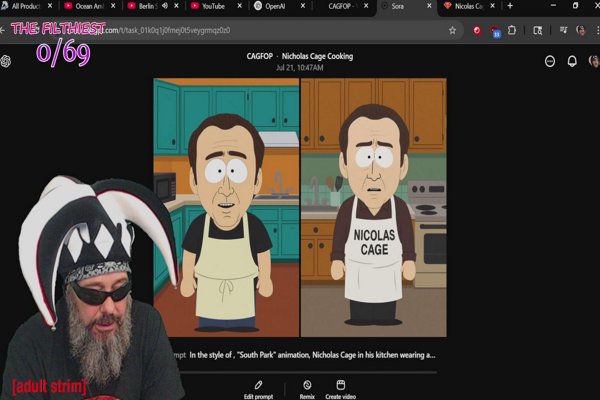600x400 pixels.
Task: Switch to the Ocean Am YouTube tab
Action: [x=88, y=6]
